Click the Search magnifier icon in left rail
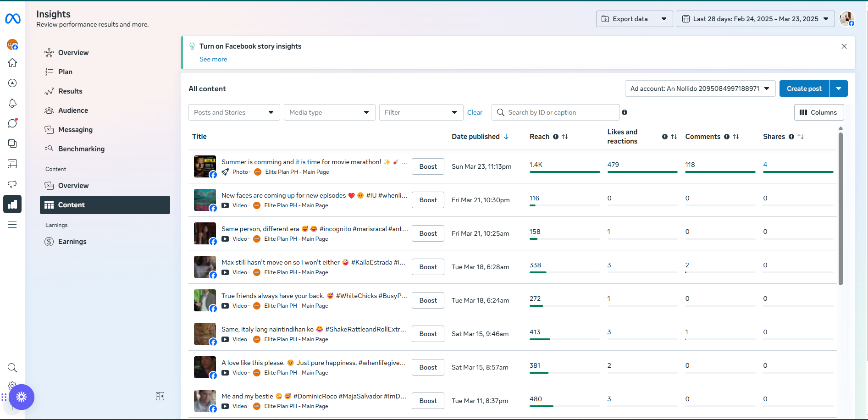 pos(12,368)
